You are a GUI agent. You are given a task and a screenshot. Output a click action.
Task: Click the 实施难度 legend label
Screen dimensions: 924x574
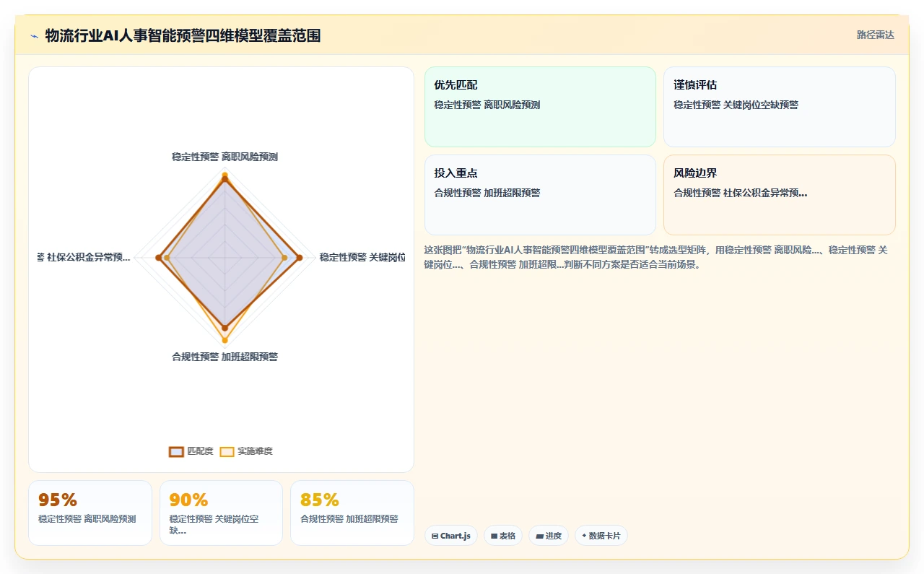click(x=255, y=451)
